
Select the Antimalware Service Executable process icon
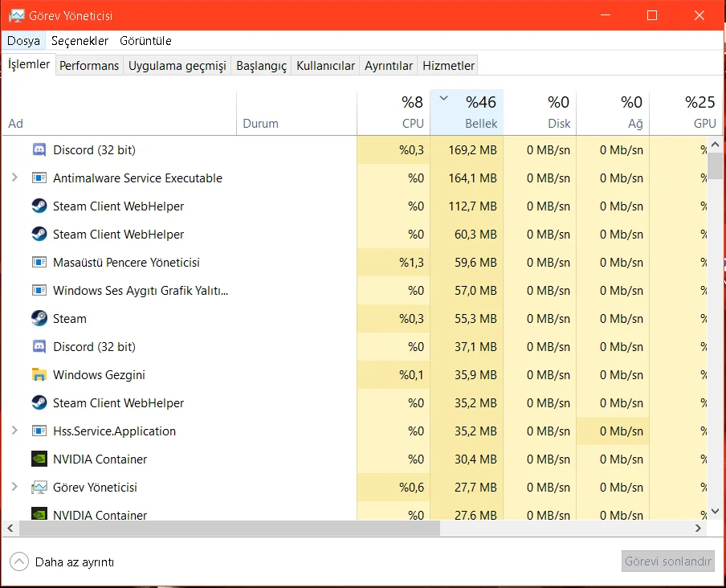[x=39, y=178]
